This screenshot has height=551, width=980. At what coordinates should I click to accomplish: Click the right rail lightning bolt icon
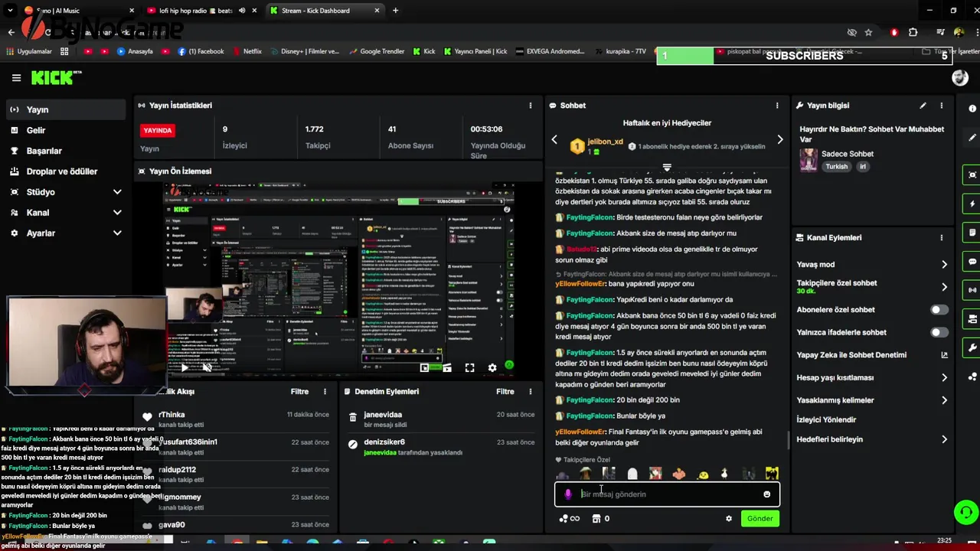click(972, 204)
